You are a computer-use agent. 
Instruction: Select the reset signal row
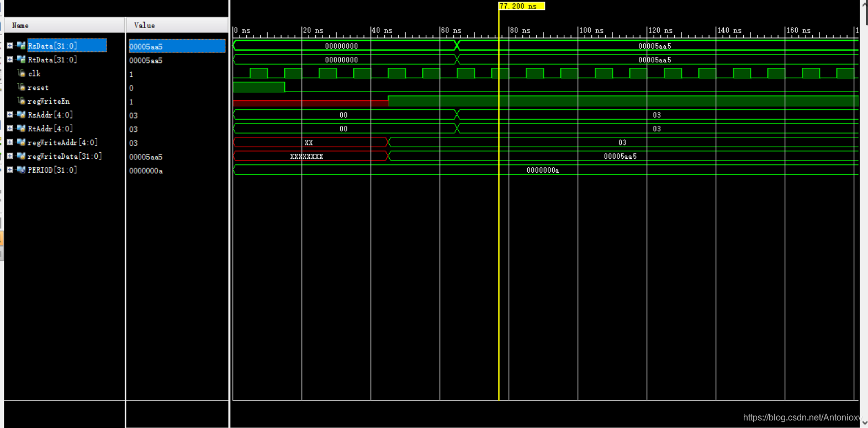coord(38,87)
